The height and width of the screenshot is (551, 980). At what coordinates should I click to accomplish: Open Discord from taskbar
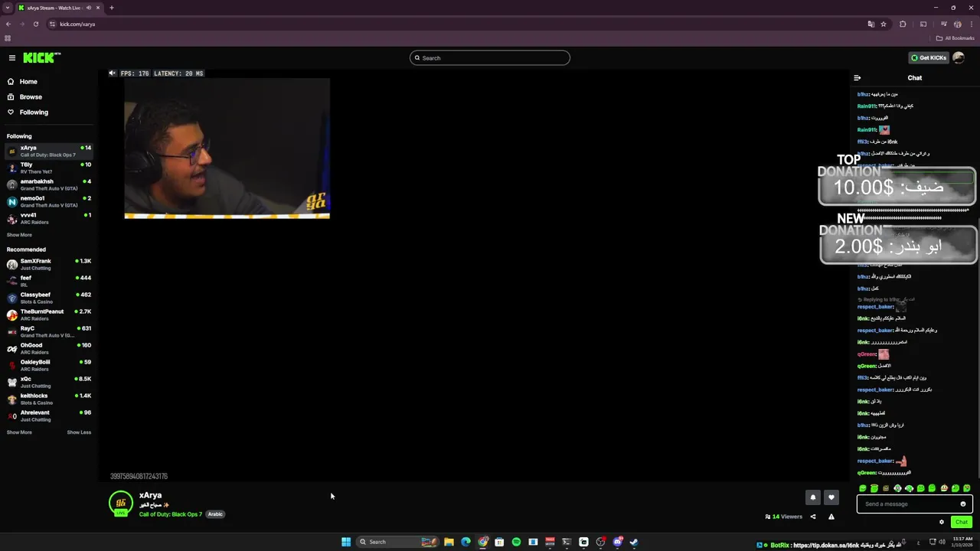617,542
